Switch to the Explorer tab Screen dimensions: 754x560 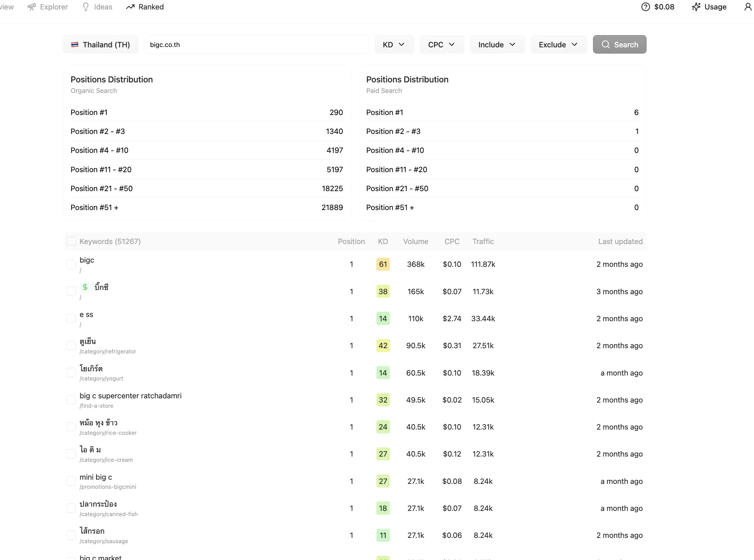(48, 7)
